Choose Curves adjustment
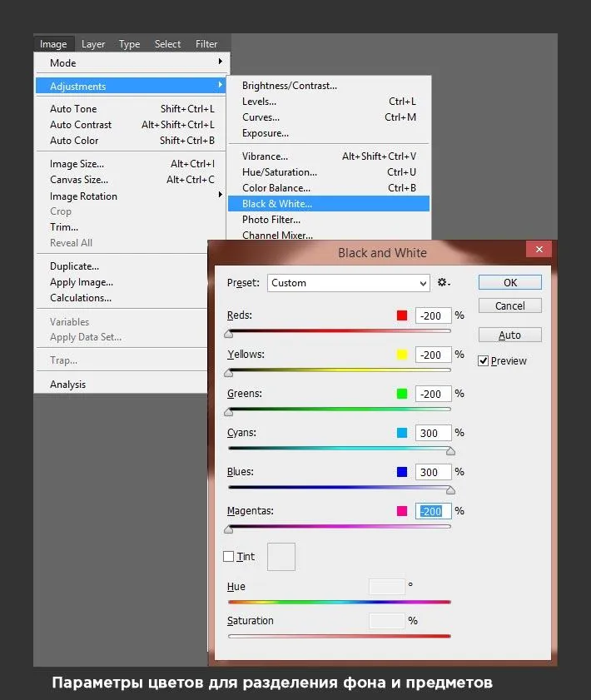The image size is (591, 700). coord(329,117)
